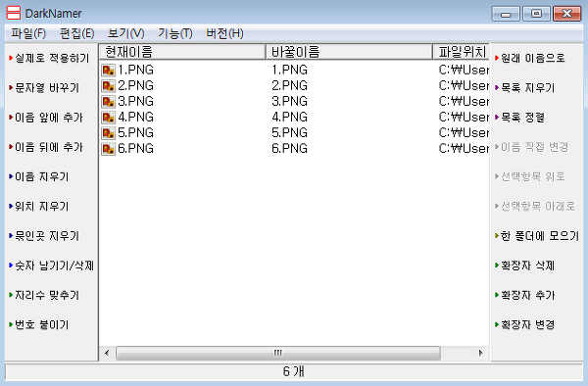Select 3.PNG in the current name column

136,102
